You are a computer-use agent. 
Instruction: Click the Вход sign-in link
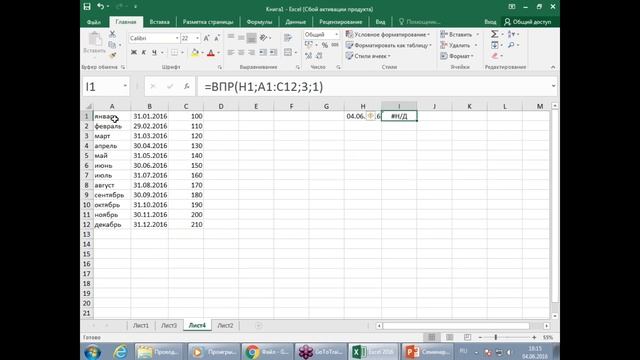pos(490,22)
